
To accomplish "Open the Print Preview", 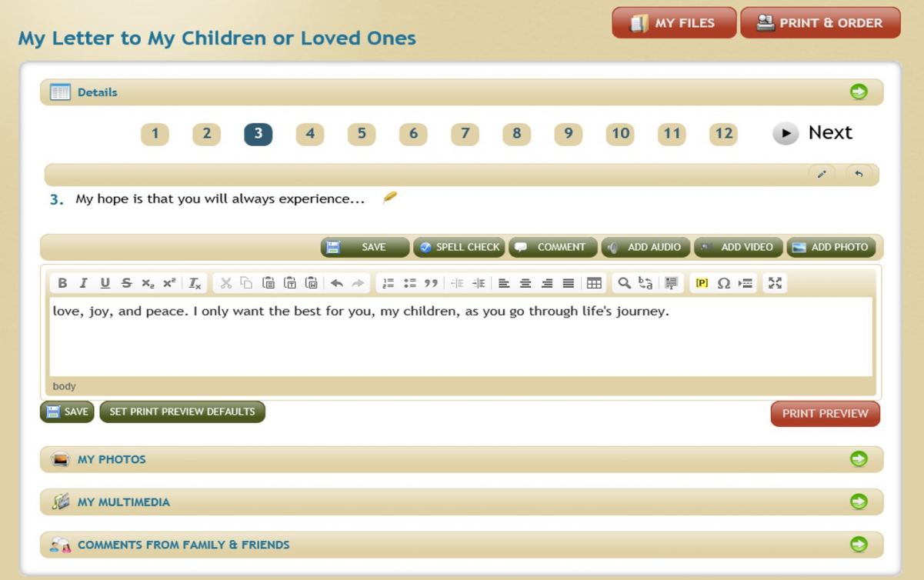I will (825, 413).
